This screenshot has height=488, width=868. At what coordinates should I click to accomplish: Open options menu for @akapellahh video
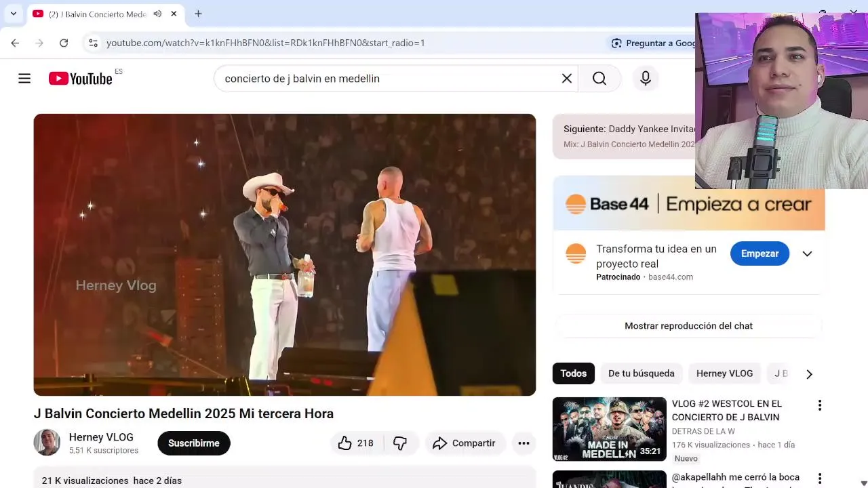point(819,479)
